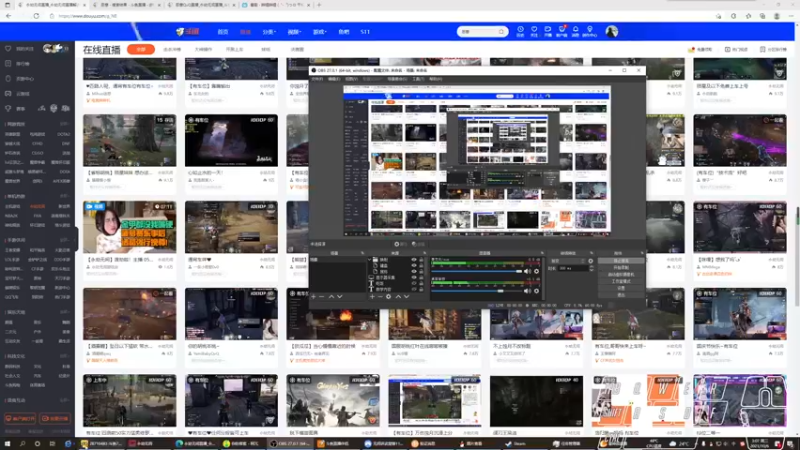Viewport: 800px width, 450px height.
Task: Toggle the lock on the last OBS text source
Action: (421, 289)
